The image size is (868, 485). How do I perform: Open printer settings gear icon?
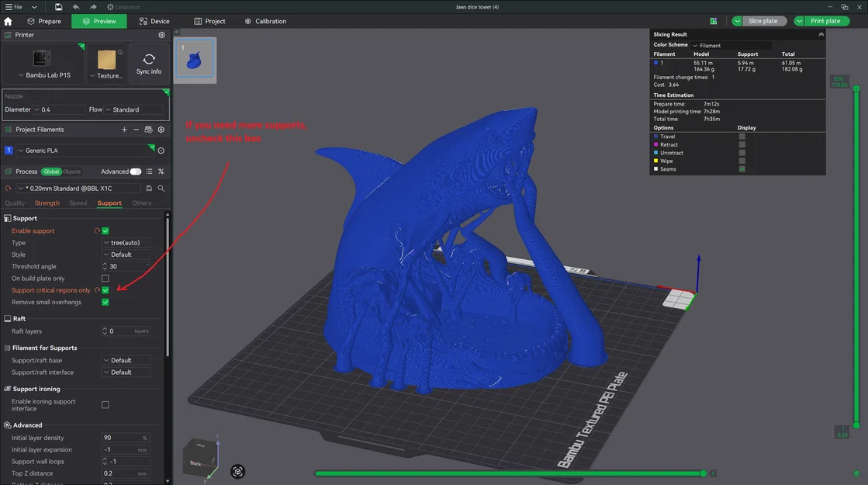point(161,34)
